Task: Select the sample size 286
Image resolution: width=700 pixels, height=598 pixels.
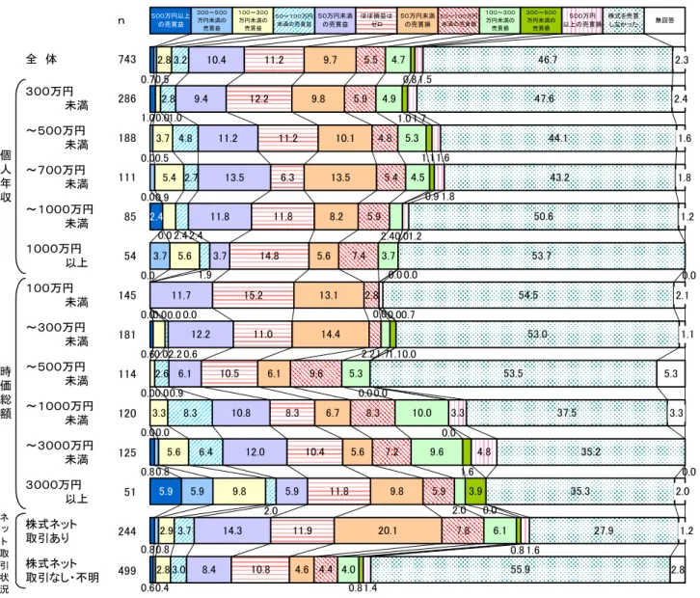Action: click(127, 98)
